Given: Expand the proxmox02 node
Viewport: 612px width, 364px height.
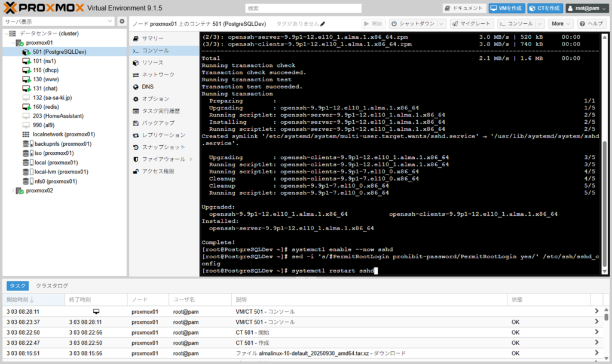Looking at the screenshot, I should (13, 191).
